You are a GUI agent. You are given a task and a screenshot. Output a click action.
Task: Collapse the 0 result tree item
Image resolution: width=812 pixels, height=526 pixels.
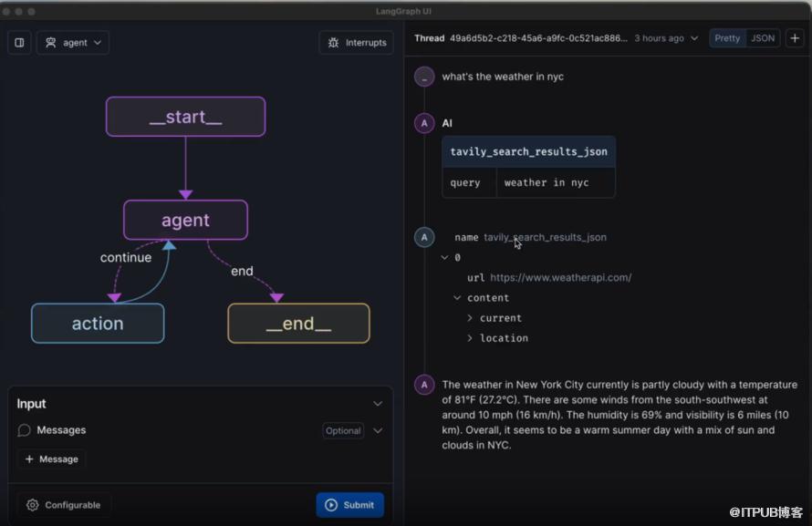pos(444,258)
